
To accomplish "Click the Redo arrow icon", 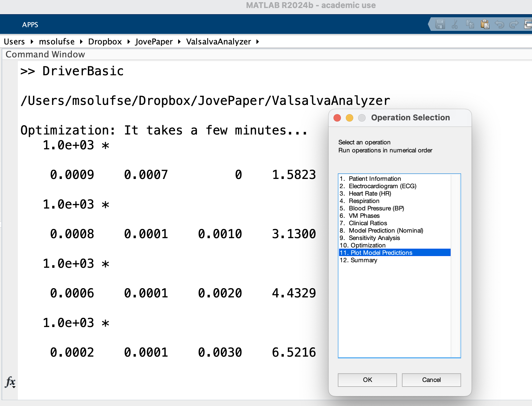I will (x=514, y=24).
